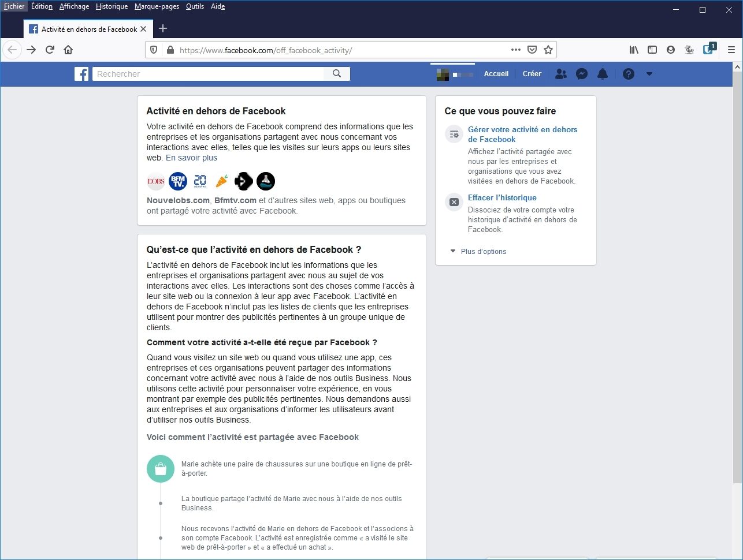Viewport: 743px width, 560px height.
Task: Click the search magnifier button
Action: point(337,74)
